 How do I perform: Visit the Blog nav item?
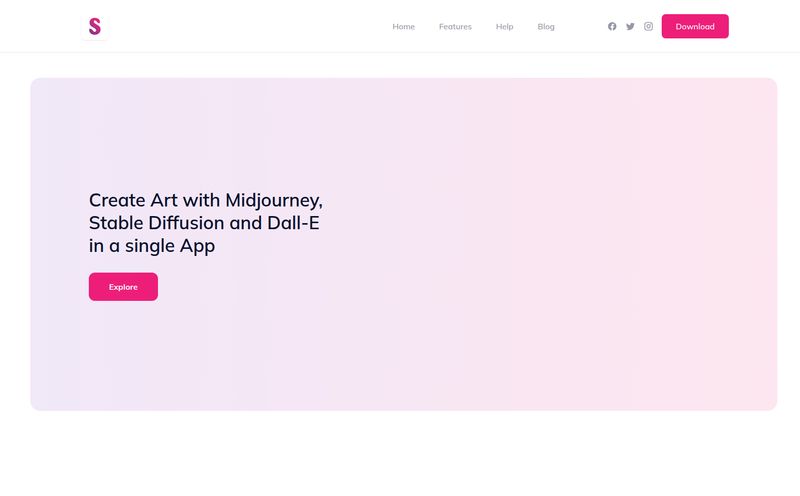(546, 27)
